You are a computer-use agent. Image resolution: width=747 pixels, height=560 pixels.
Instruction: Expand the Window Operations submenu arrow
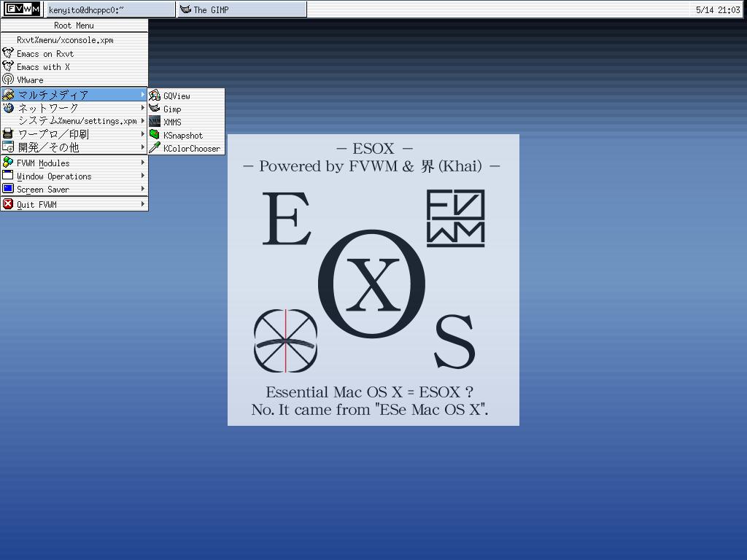[x=143, y=176]
